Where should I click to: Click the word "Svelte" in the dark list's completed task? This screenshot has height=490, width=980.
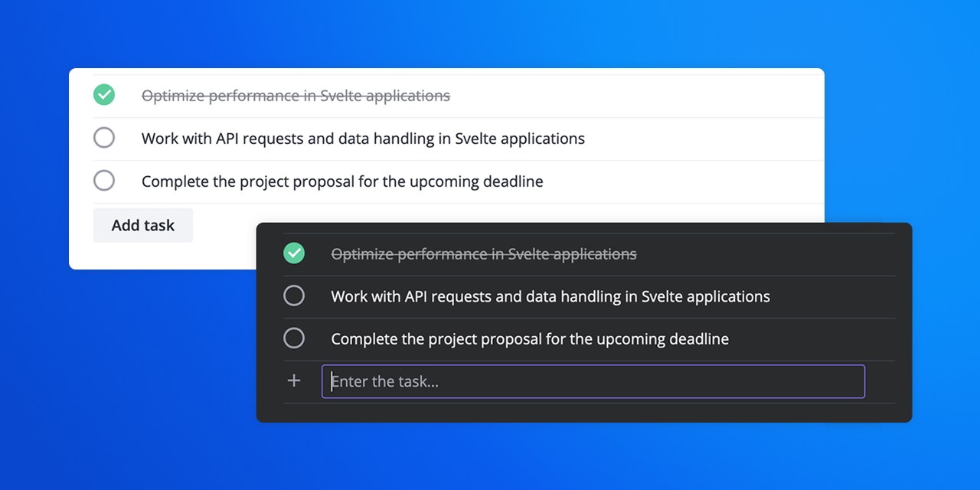coord(531,253)
